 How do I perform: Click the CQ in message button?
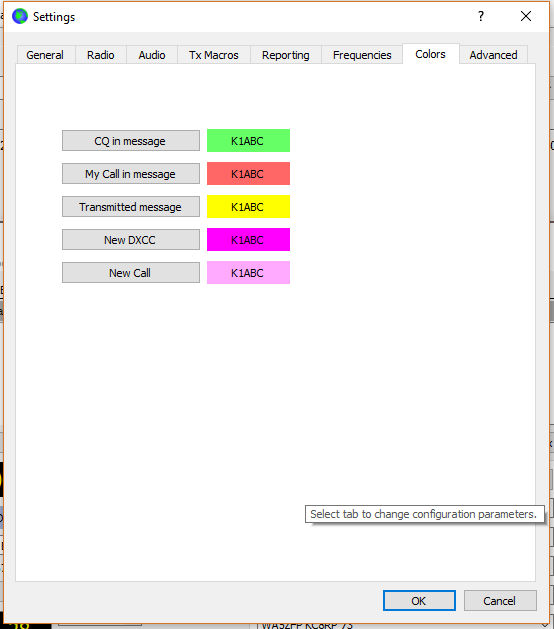131,141
